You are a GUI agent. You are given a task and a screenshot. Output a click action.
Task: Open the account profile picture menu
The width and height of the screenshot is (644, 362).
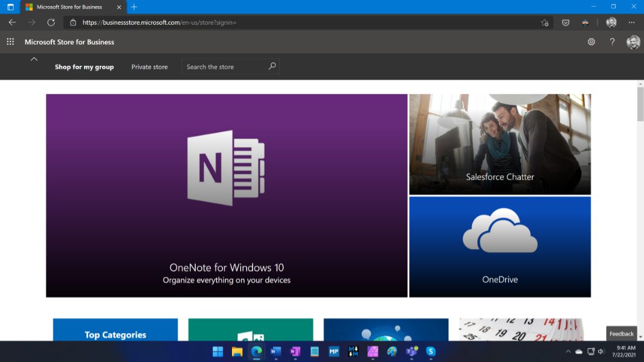[x=633, y=42]
